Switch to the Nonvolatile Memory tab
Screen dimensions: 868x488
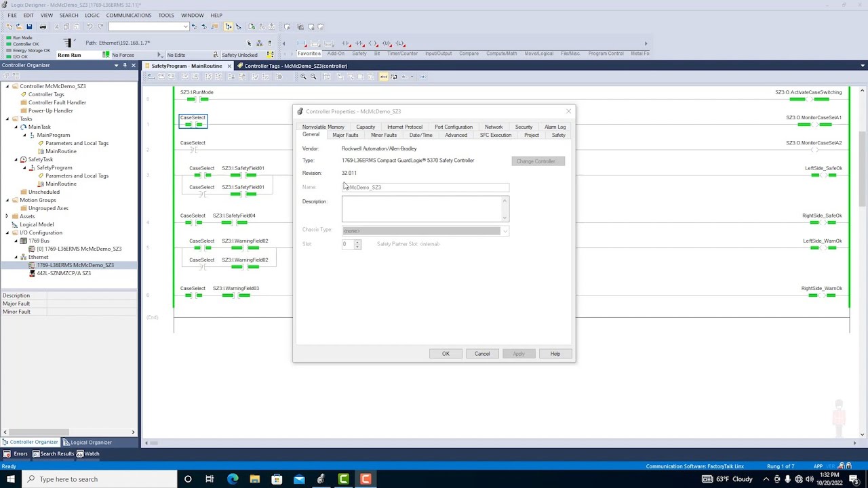[x=323, y=127]
